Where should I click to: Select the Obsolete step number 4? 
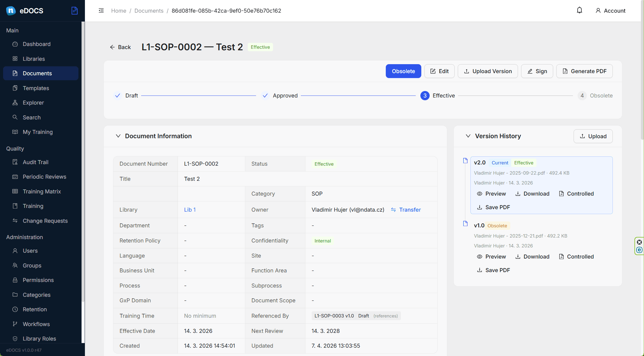[x=595, y=96]
